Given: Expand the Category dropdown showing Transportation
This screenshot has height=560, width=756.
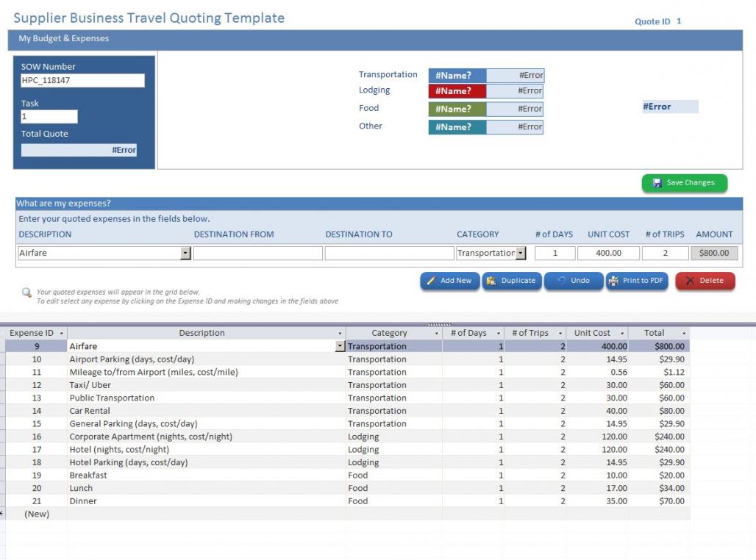Looking at the screenshot, I should pyautogui.click(x=521, y=253).
